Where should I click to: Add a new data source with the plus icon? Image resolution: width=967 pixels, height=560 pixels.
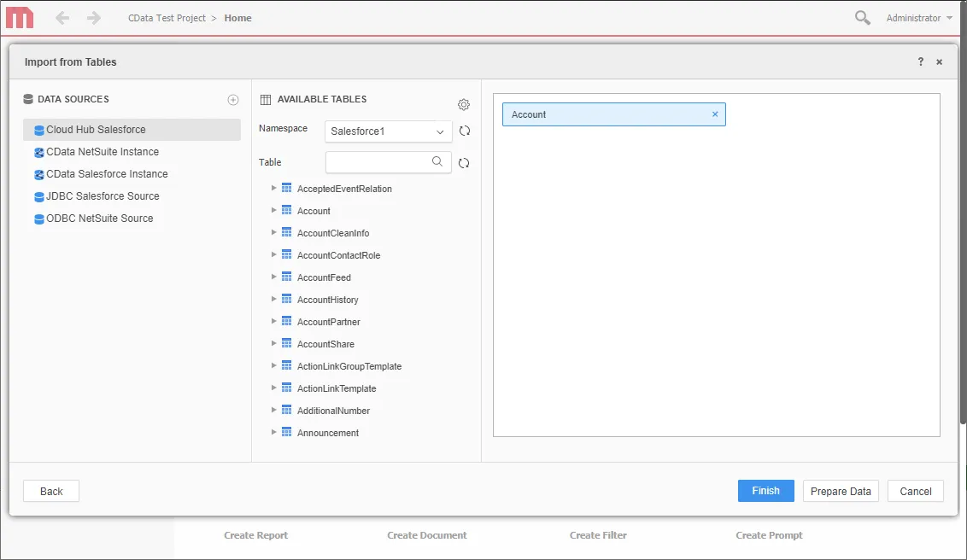[232, 99]
